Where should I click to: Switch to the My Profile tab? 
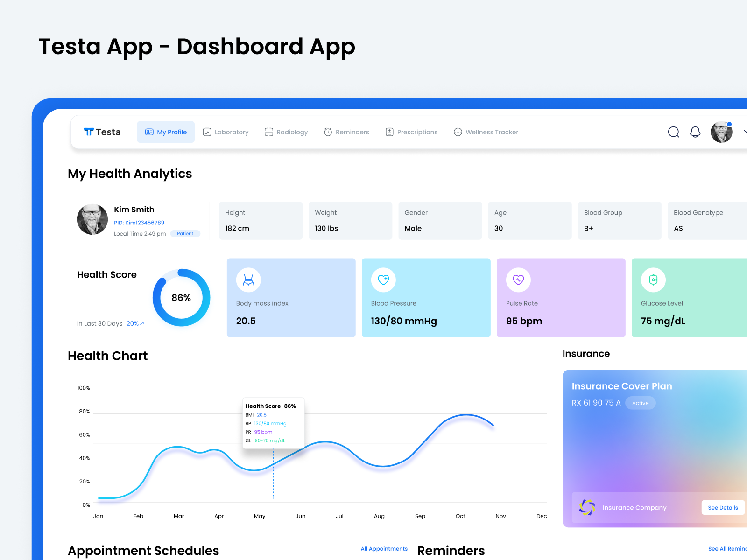tap(166, 132)
